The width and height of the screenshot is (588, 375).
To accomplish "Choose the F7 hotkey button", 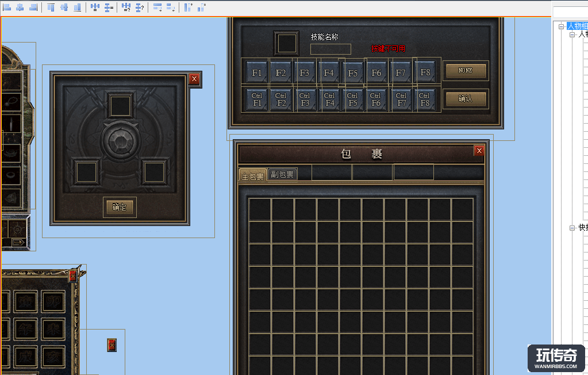I will tap(401, 72).
